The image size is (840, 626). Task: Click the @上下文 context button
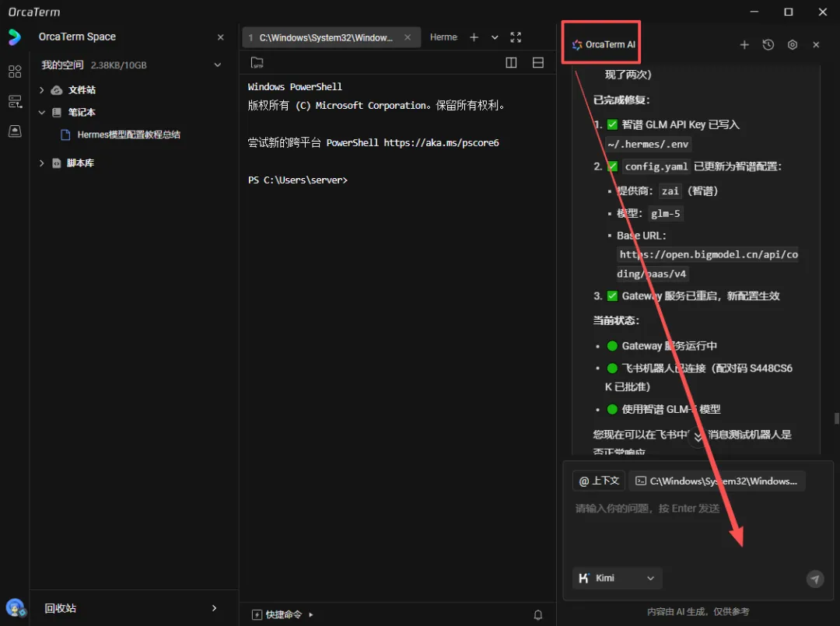point(598,481)
